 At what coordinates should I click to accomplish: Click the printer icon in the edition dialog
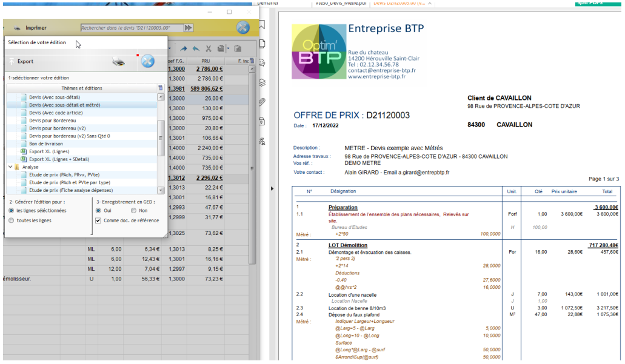(x=118, y=61)
